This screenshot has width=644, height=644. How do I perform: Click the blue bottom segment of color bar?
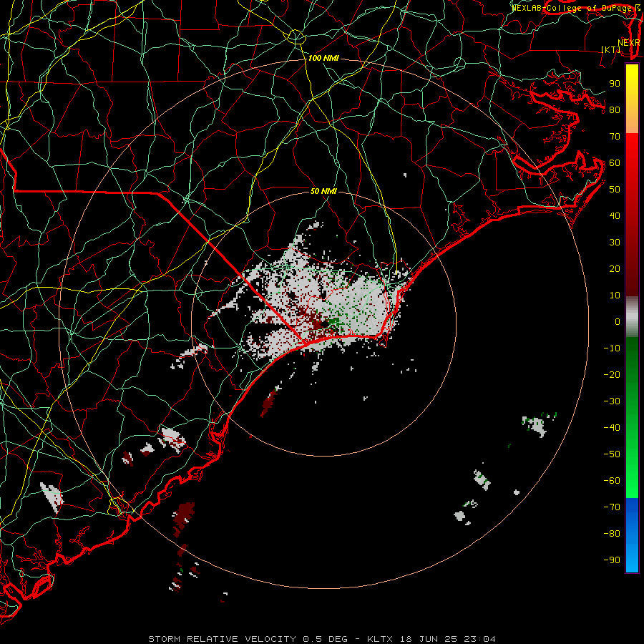point(632,535)
